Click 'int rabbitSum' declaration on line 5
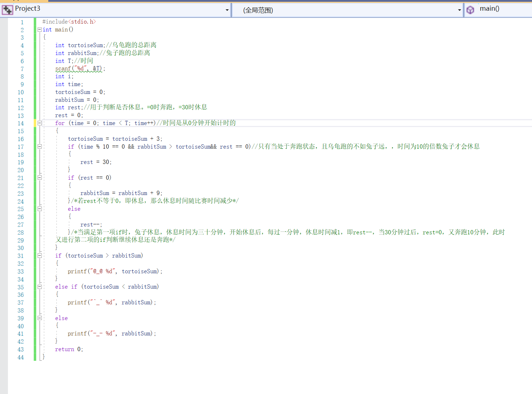The width and height of the screenshot is (532, 394). [x=77, y=53]
